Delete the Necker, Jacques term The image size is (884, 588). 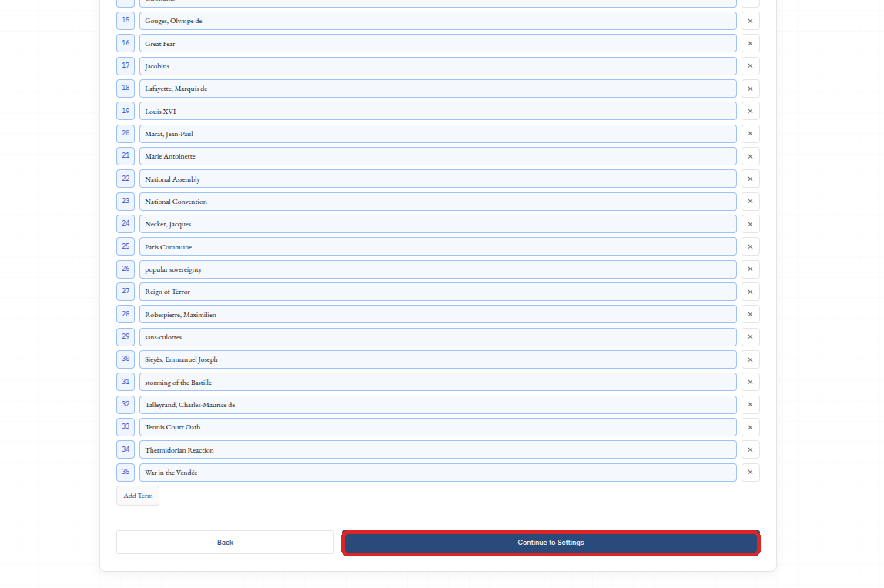[750, 224]
